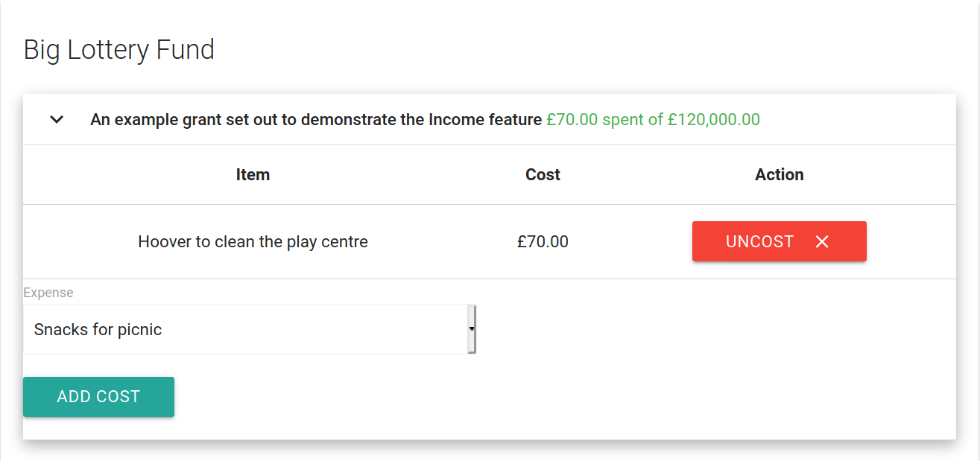Click the Expense field label

click(x=48, y=293)
